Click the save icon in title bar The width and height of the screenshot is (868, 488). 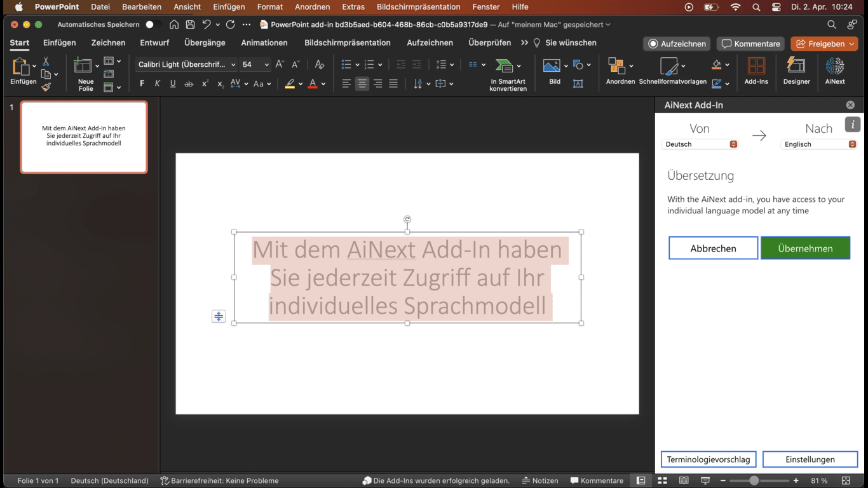point(190,25)
